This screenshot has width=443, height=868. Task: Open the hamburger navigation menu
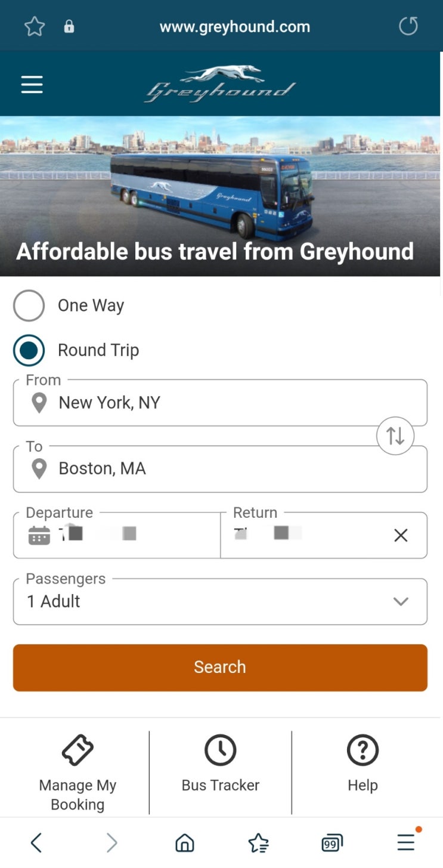(32, 85)
